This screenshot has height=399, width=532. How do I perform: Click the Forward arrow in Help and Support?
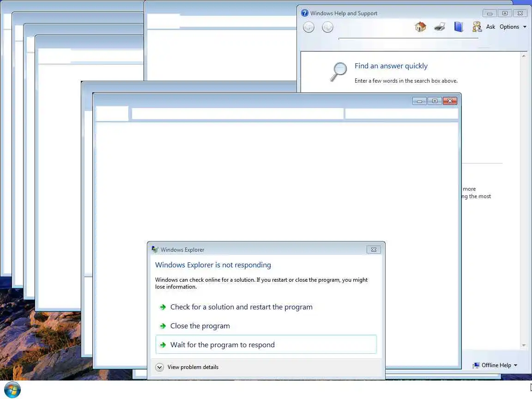pyautogui.click(x=327, y=27)
